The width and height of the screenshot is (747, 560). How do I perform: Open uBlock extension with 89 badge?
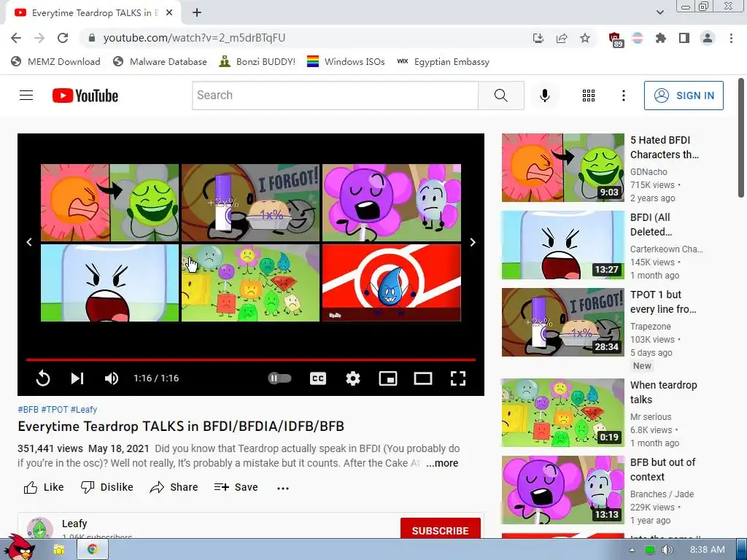click(616, 39)
